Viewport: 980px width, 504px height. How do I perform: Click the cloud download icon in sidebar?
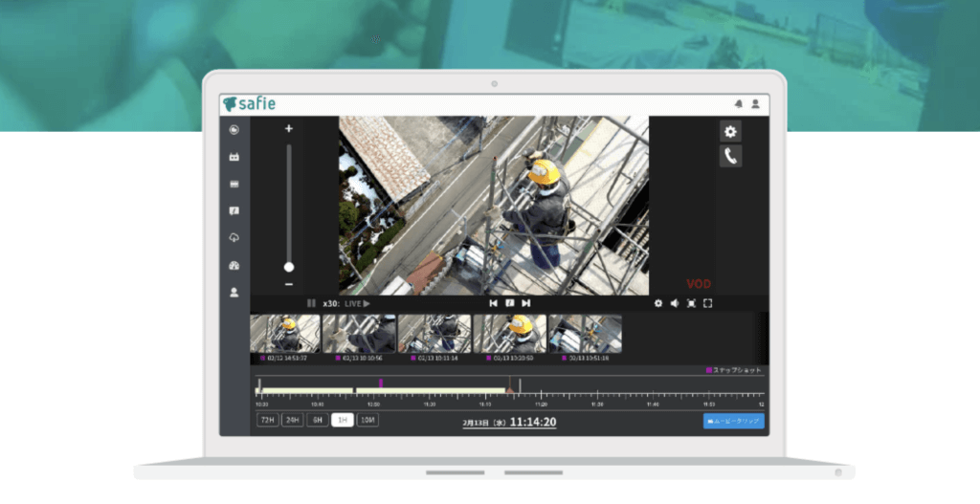pyautogui.click(x=234, y=237)
